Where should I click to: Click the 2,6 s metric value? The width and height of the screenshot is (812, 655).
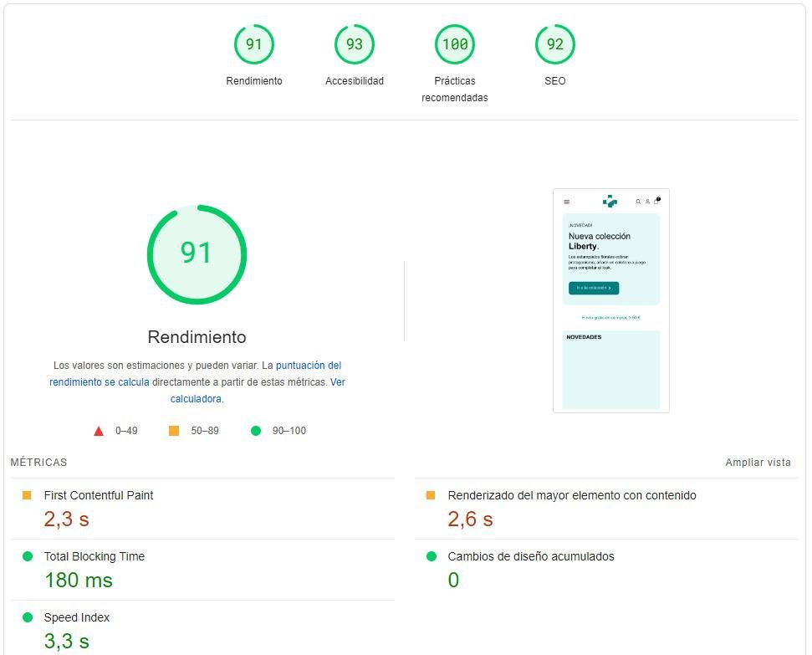pyautogui.click(x=470, y=519)
